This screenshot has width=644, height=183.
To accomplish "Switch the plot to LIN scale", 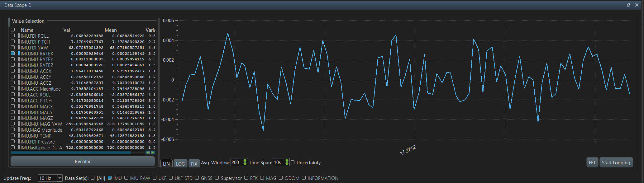I will tap(166, 163).
